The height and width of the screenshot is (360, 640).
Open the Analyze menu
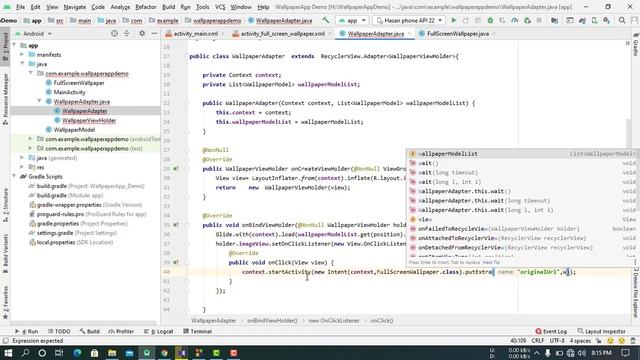pyautogui.click(x=120, y=7)
